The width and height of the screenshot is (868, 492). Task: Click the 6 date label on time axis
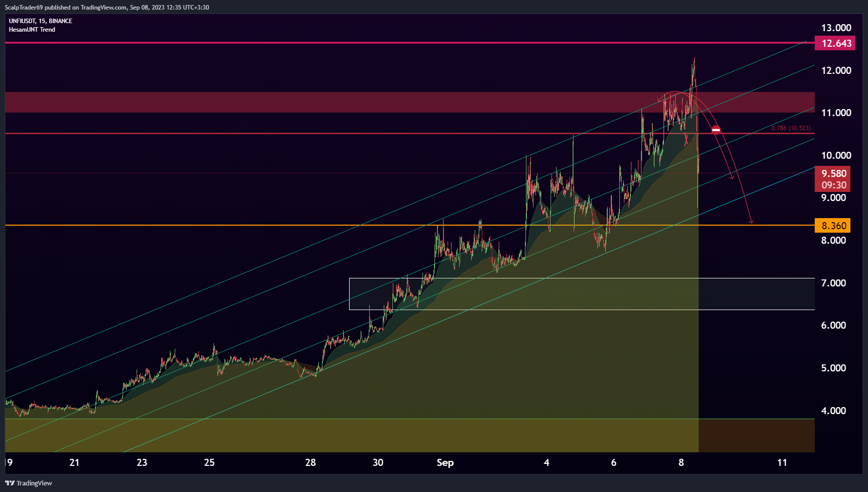(x=614, y=462)
